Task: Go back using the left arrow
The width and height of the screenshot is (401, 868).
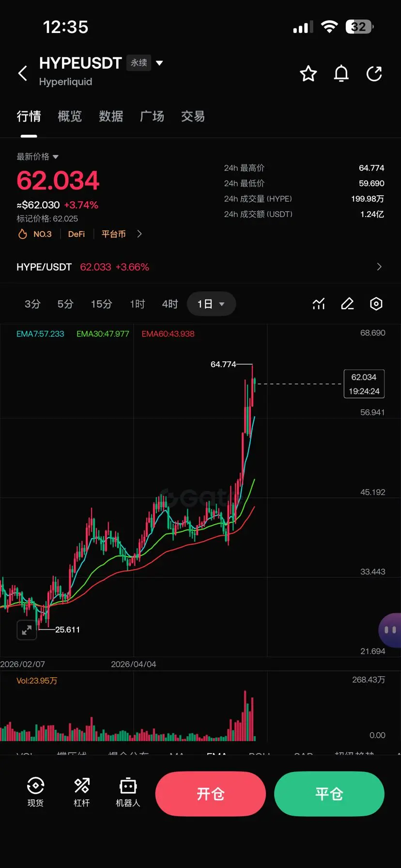Action: coord(22,73)
